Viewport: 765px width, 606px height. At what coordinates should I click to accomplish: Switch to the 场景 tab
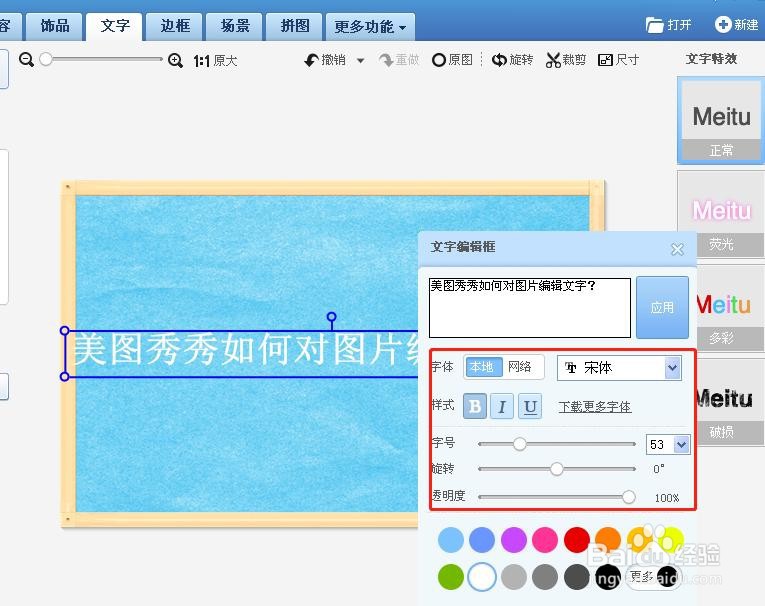235,26
